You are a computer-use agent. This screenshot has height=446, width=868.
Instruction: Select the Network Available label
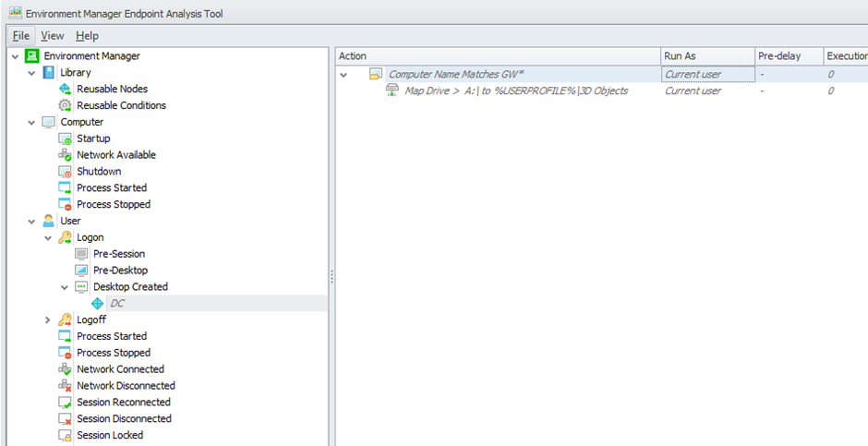coord(116,155)
